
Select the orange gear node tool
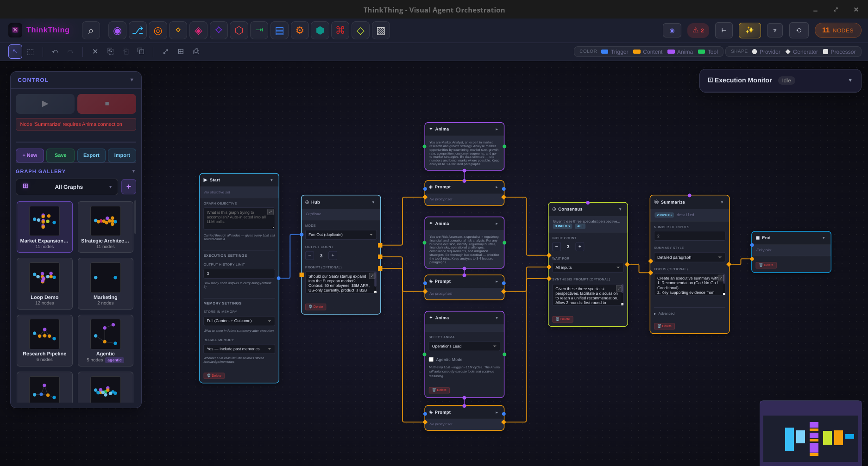click(300, 31)
